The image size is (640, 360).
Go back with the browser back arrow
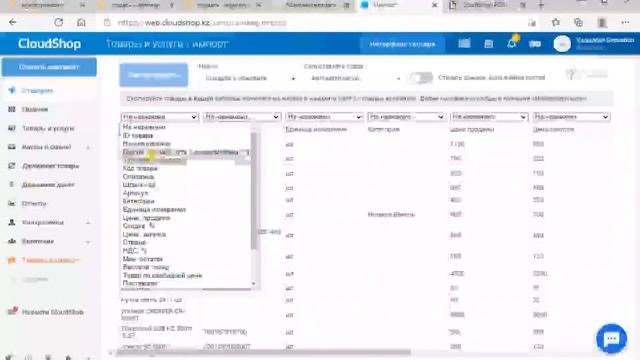(13, 22)
